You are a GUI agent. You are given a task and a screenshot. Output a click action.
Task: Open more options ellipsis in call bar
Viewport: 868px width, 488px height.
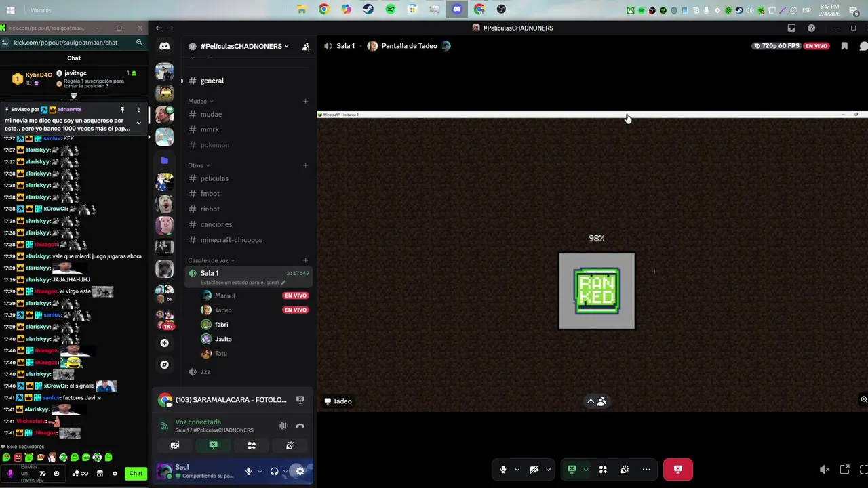(646, 469)
